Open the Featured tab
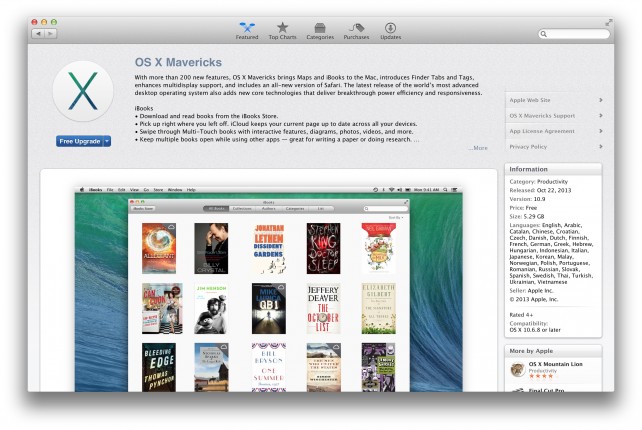This screenshot has height=430, width=642. point(247,31)
